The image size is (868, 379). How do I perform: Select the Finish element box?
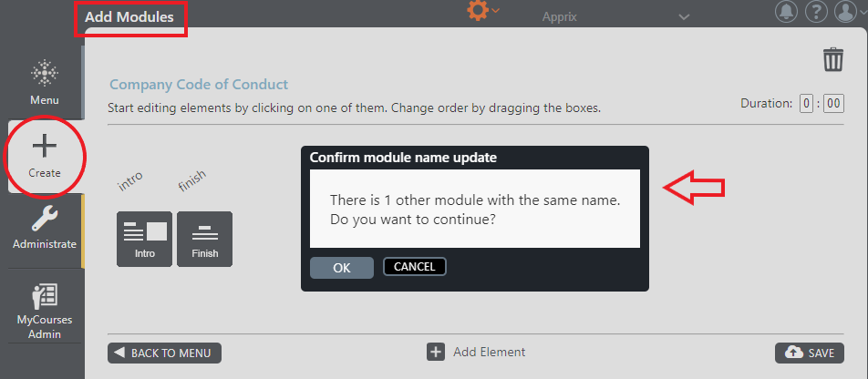coord(205,239)
